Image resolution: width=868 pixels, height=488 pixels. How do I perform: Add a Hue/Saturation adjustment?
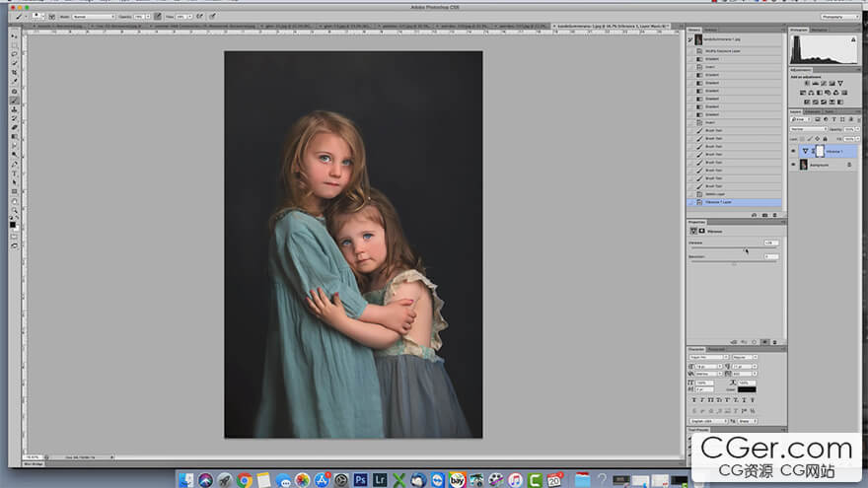(803, 93)
